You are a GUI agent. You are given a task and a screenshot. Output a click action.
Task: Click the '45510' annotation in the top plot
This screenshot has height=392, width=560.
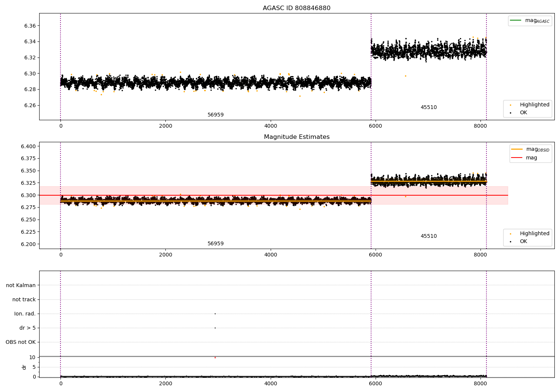click(429, 108)
